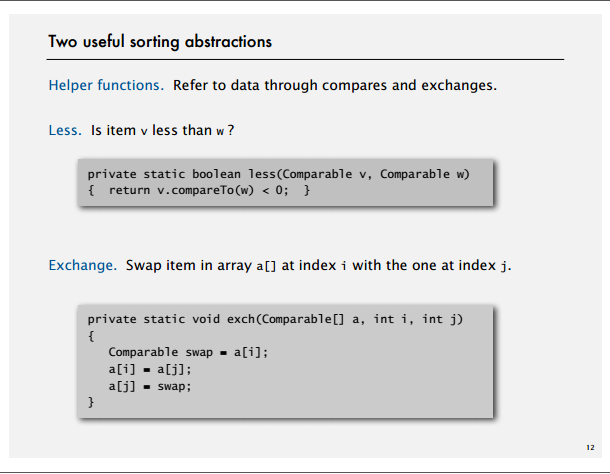The image size is (610, 474).
Task: Click 'int j' parameter in exch signature
Action: [439, 320]
